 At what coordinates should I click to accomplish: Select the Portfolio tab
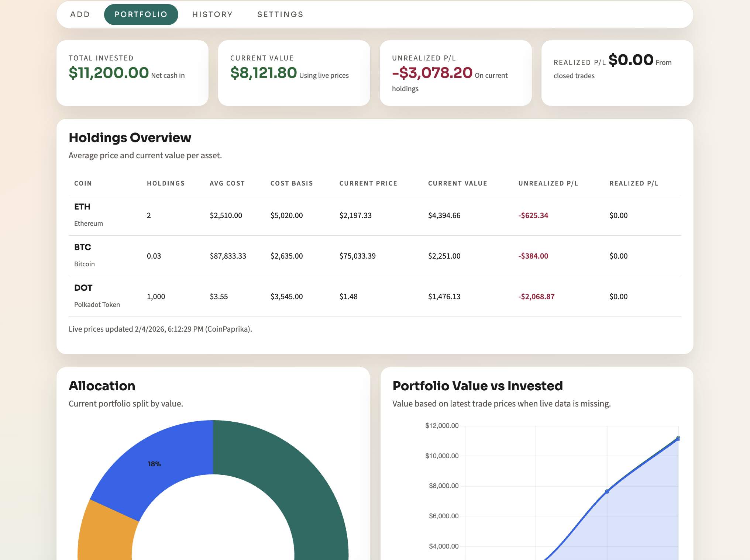(x=141, y=14)
